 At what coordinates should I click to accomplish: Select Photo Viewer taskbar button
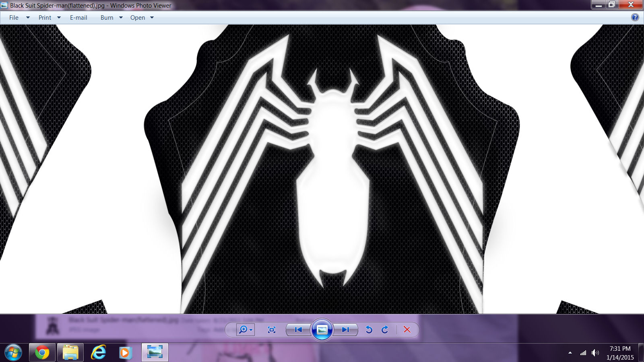pos(155,353)
